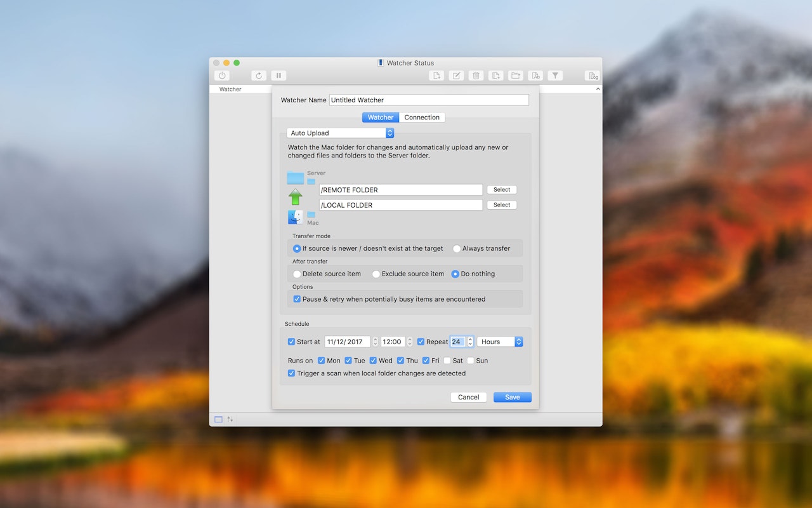
Task: Click the /LOCAL FOLDER path field
Action: 401,205
